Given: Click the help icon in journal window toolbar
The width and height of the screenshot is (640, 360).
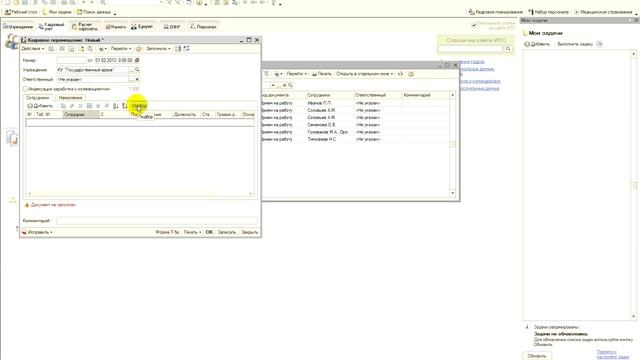Looking at the screenshot, I should (411, 74).
